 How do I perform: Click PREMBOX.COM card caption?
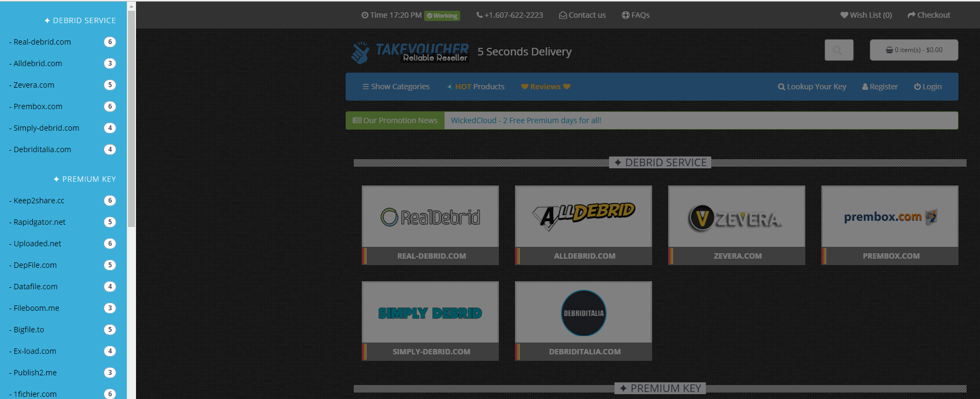click(x=891, y=256)
